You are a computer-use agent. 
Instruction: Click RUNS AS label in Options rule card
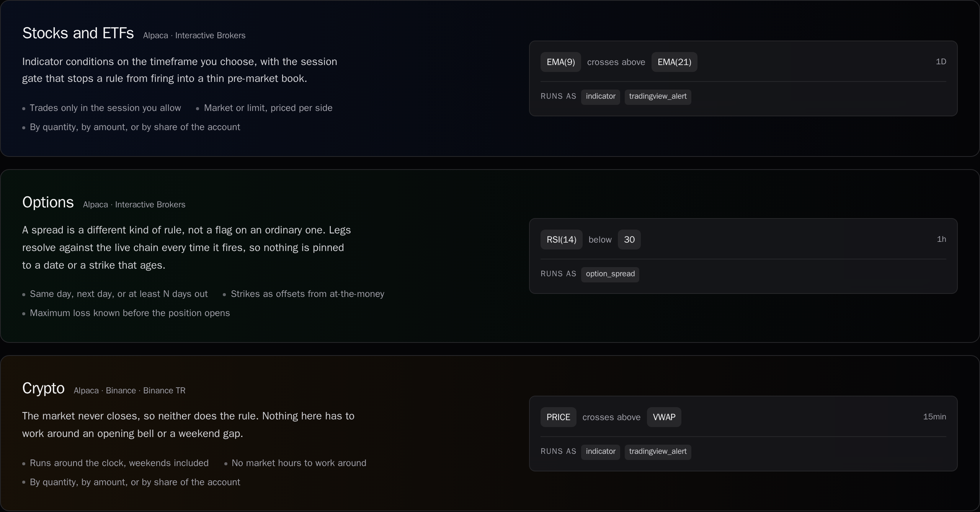pyautogui.click(x=559, y=274)
